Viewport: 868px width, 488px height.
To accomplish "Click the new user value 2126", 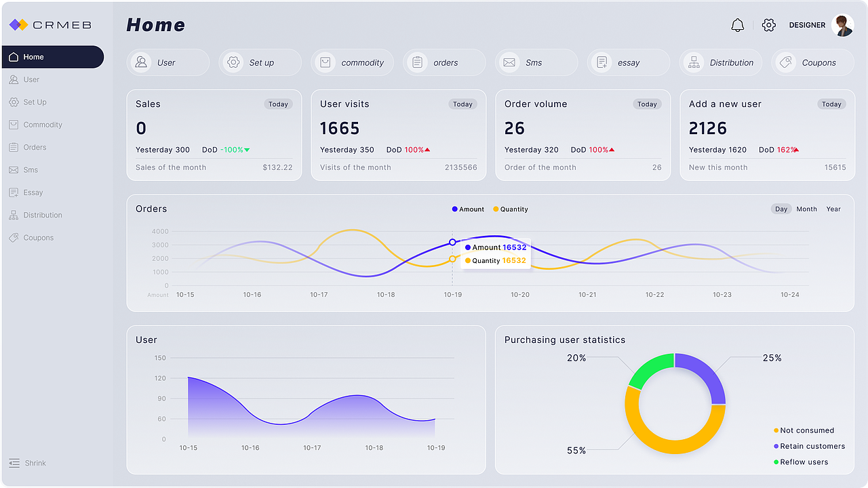I will click(708, 128).
